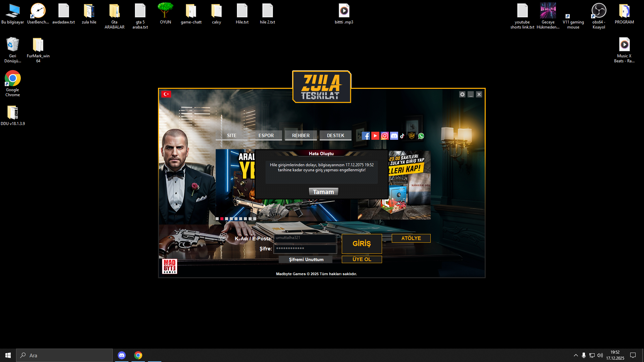Viewport: 644px width, 362px height.
Task: Open Zula's Discord server icon
Action: coord(394,136)
